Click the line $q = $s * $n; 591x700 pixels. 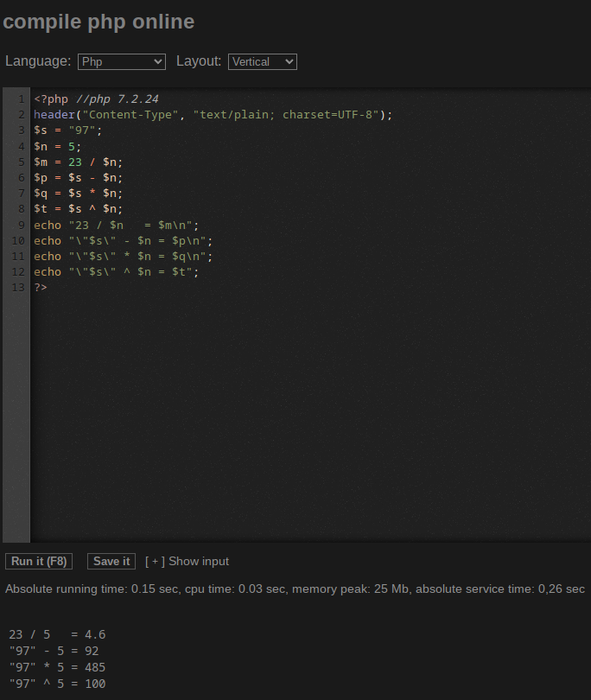[78, 194]
